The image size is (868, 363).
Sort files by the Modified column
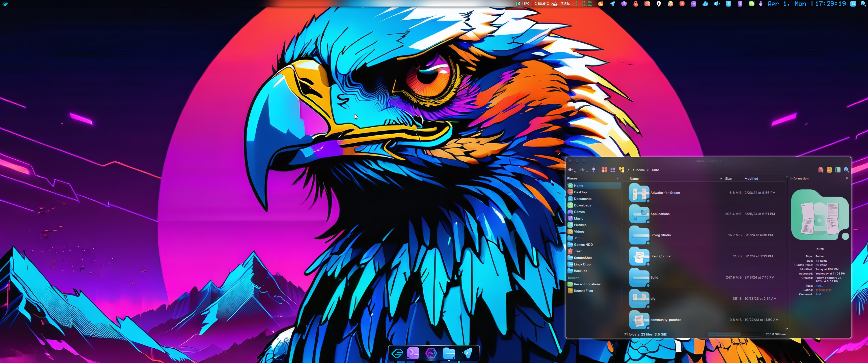point(751,179)
